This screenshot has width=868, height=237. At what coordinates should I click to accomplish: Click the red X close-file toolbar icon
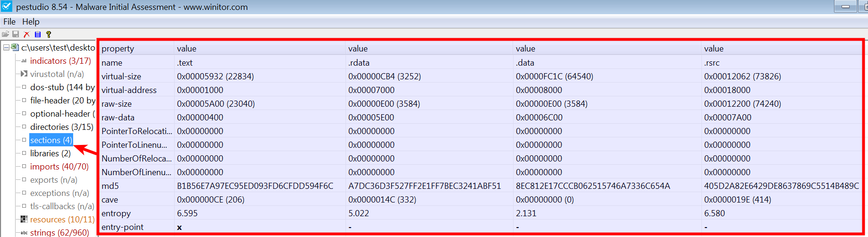tap(26, 34)
